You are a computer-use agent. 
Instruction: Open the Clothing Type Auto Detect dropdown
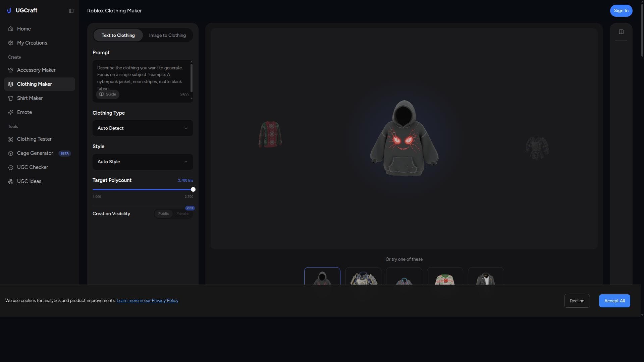pos(143,128)
